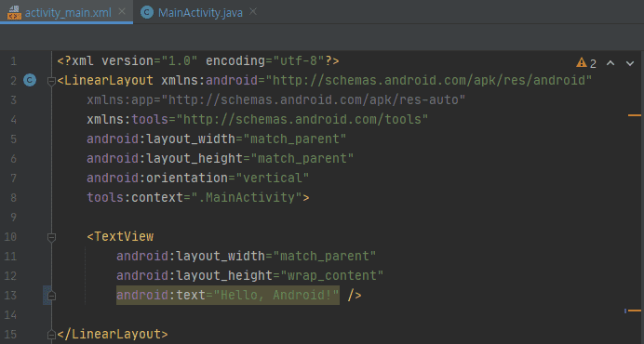This screenshot has width=644, height=344.
Task: Click line number 9 in the gutter
Action: [14, 217]
